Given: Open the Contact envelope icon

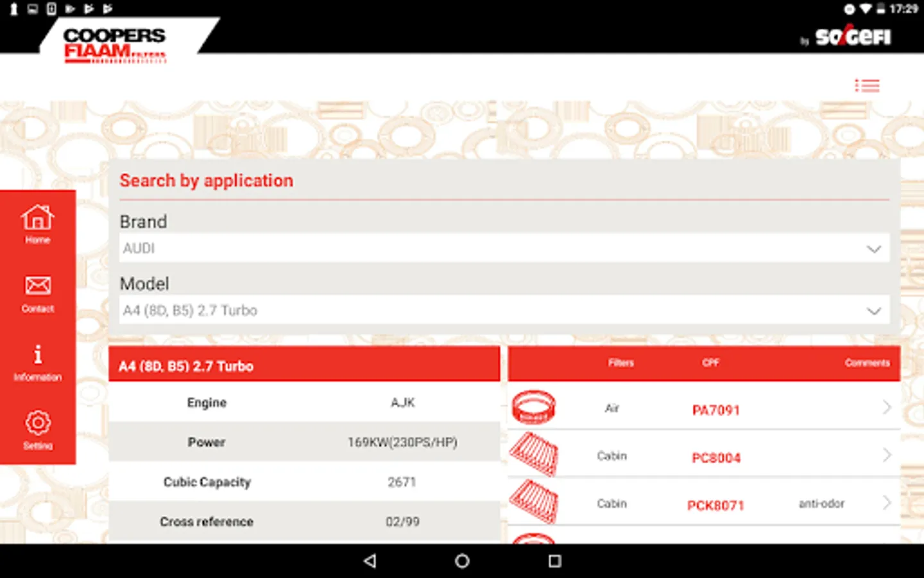Looking at the screenshot, I should tap(38, 285).
